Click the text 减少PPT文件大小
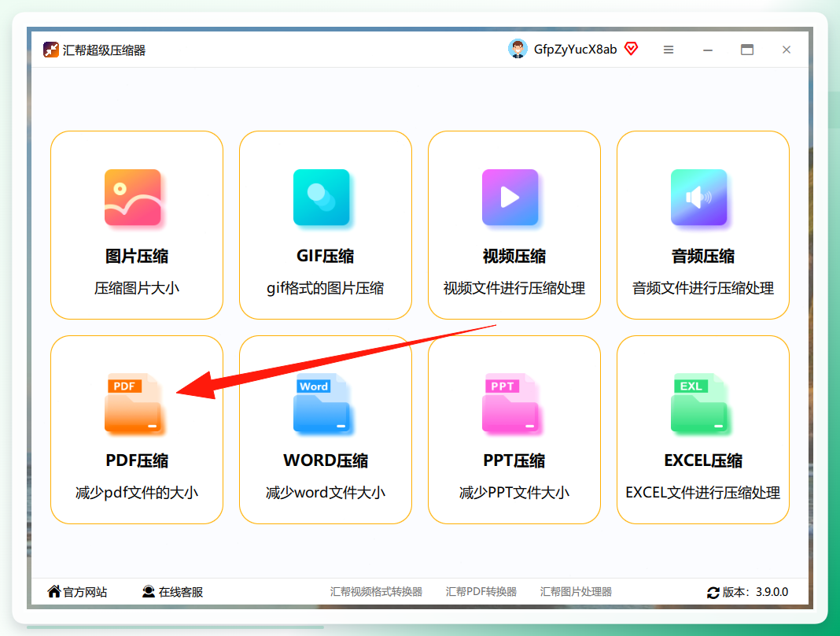Image resolution: width=840 pixels, height=636 pixels. click(514, 493)
